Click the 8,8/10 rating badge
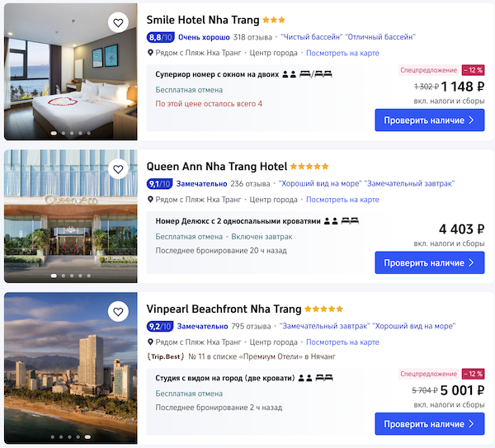 pos(160,37)
